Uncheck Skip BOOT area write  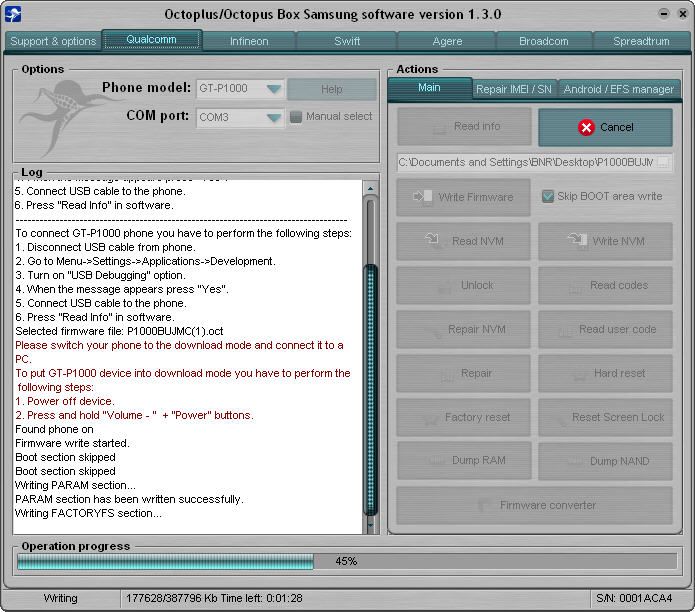click(x=548, y=196)
